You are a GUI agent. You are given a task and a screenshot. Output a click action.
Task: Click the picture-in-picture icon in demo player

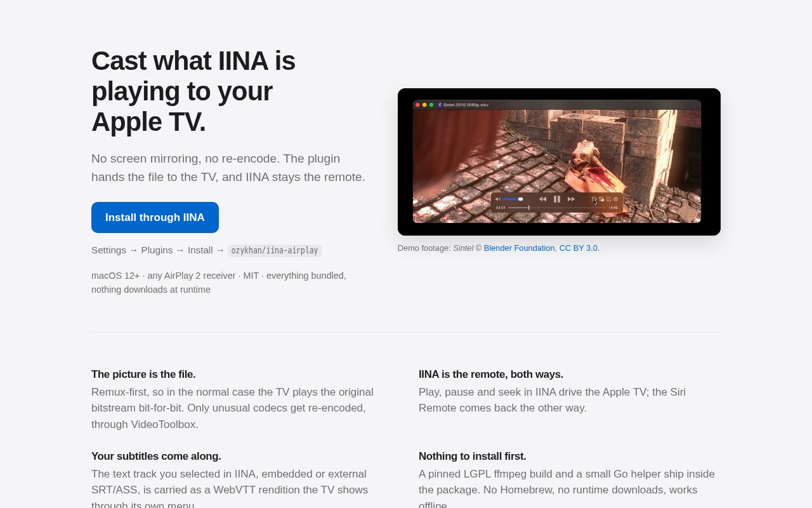(x=601, y=199)
